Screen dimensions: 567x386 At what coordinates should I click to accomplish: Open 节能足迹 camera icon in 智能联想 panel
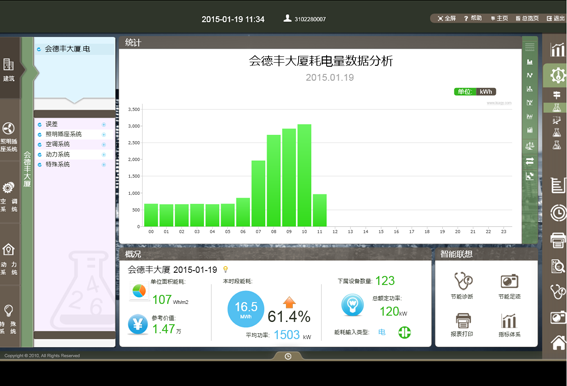click(510, 281)
